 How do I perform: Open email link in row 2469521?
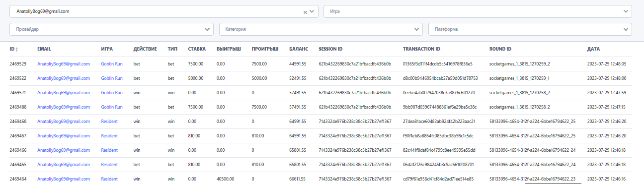(x=64, y=93)
